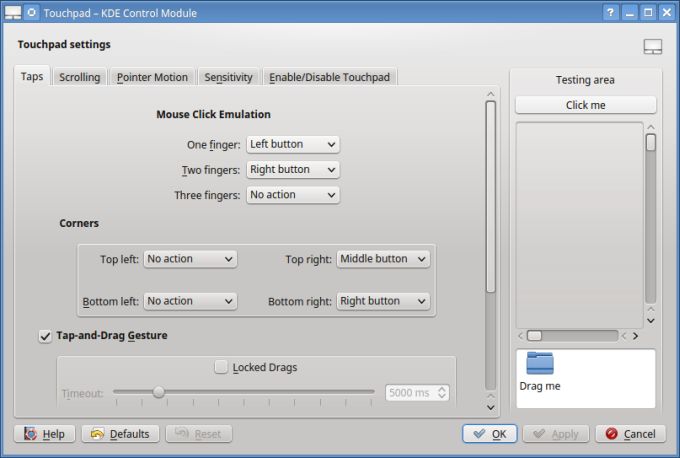
Task: Click the Mouse Click Emulation heading
Action: click(213, 114)
